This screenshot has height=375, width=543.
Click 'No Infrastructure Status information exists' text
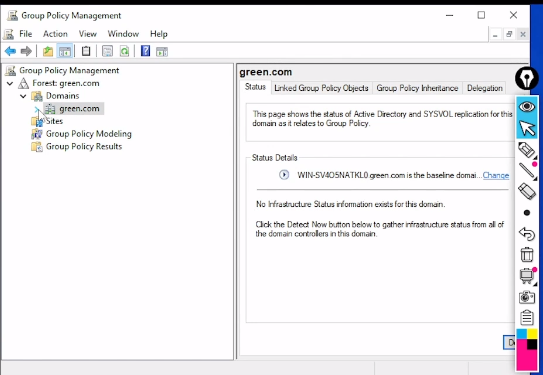click(x=350, y=204)
